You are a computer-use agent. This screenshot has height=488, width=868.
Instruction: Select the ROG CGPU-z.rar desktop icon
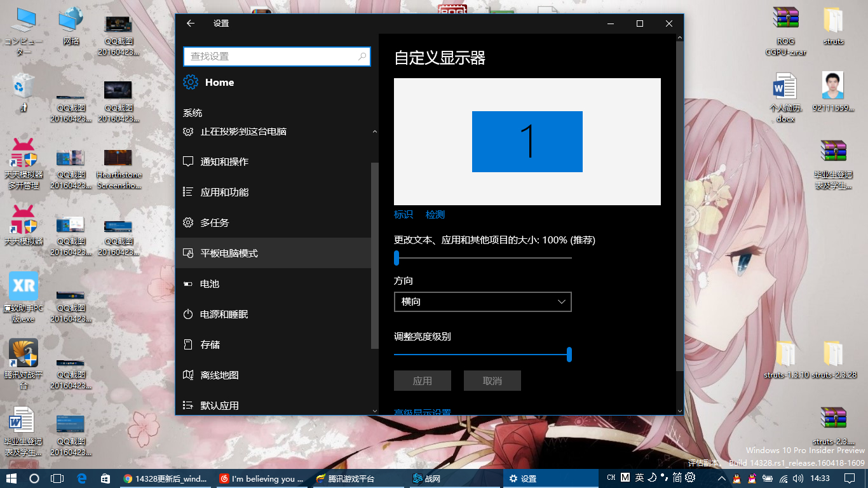(785, 32)
